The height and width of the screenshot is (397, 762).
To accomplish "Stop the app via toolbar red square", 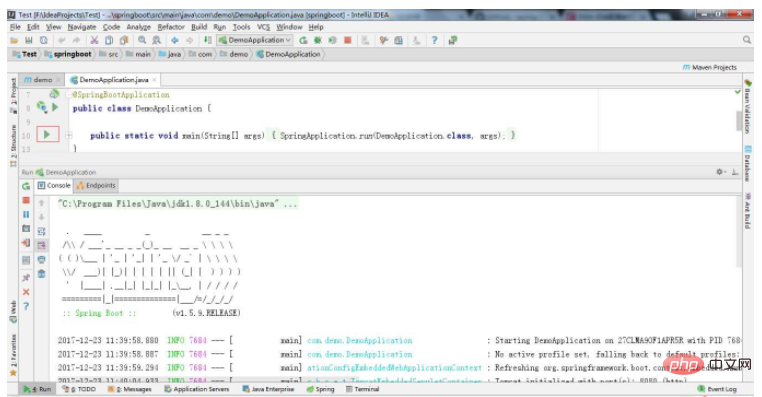I will pos(347,40).
